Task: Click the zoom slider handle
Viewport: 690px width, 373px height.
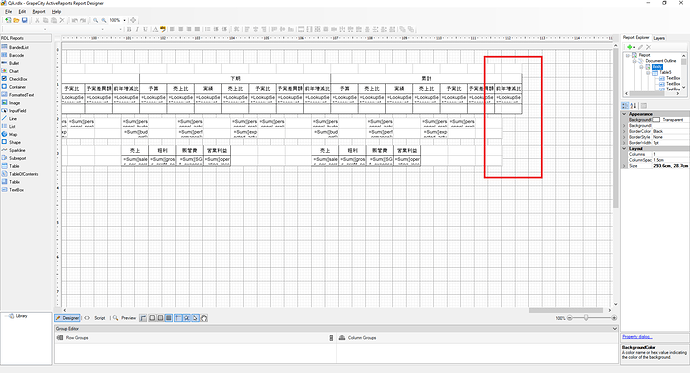Action: (586, 318)
